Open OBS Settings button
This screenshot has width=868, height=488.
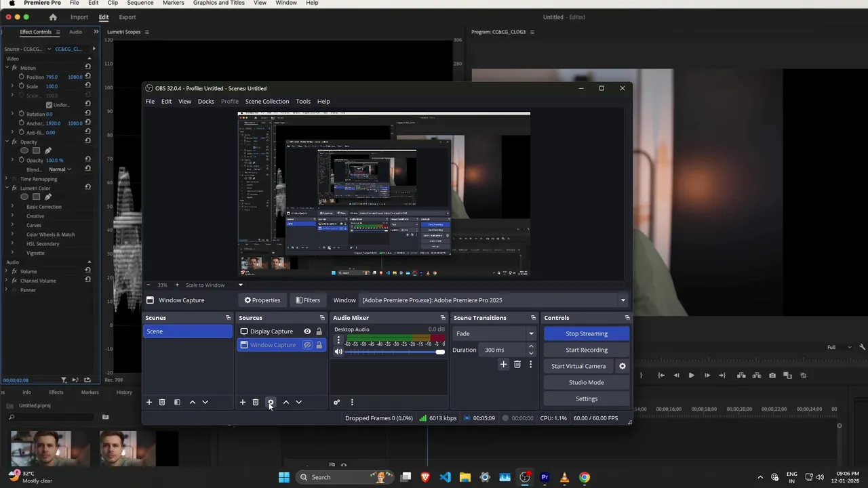587,399
